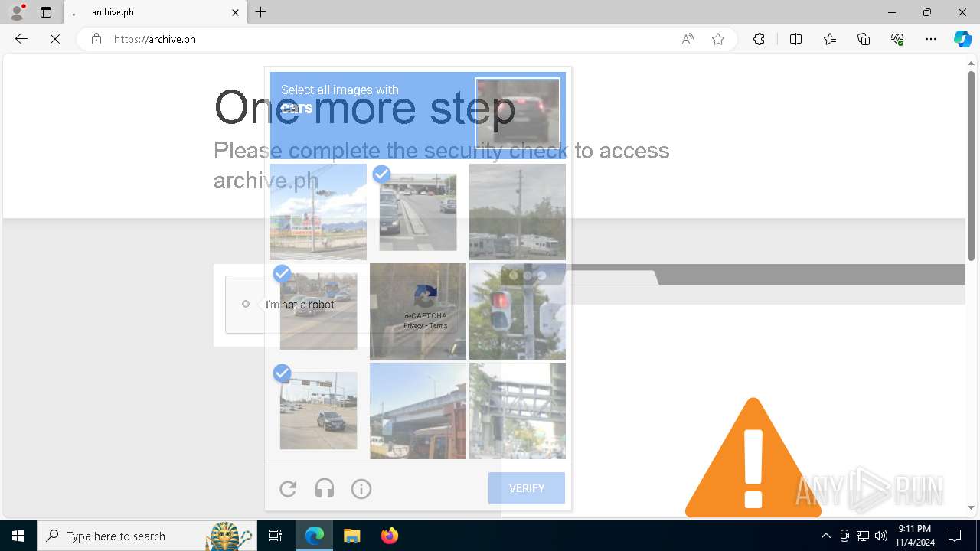Open the browser profile icon
980x551 pixels.
17,12
